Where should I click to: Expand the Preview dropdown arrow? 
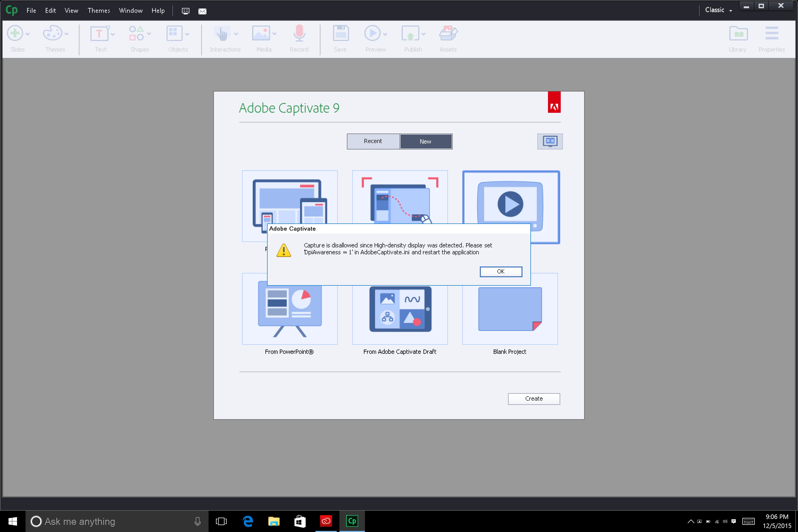[x=385, y=34]
